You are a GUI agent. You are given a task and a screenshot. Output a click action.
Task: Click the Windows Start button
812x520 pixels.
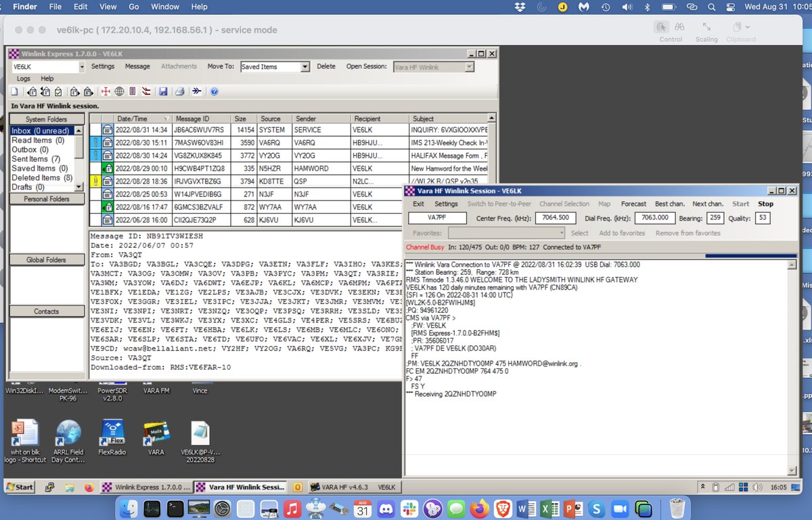19,487
